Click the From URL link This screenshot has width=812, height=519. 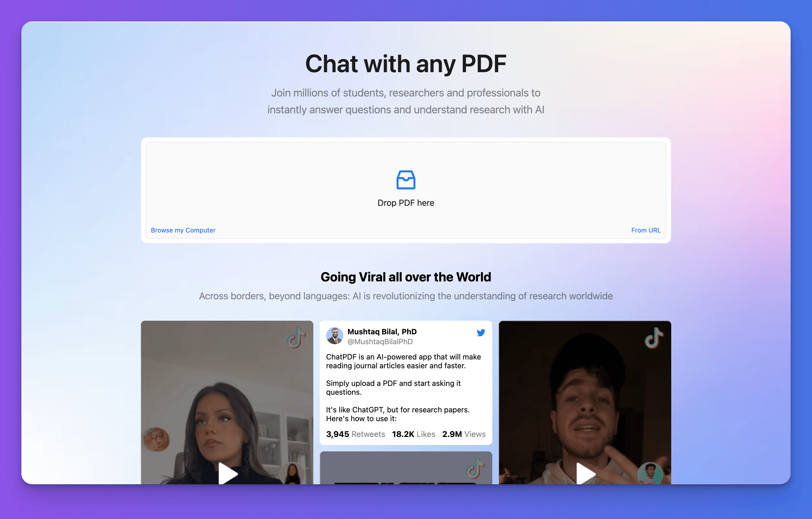646,230
